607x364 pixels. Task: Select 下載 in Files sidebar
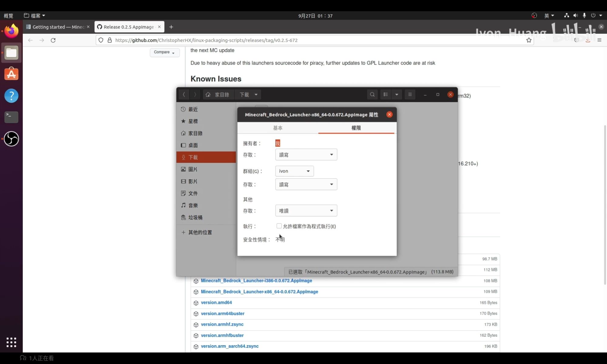[x=206, y=157]
